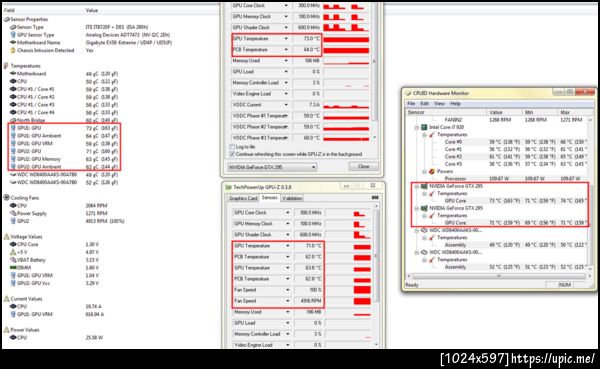The width and height of the screenshot is (600, 369).
Task: Click the Gigabyte EX58-Extreme motherboard name value
Action: click(x=129, y=42)
